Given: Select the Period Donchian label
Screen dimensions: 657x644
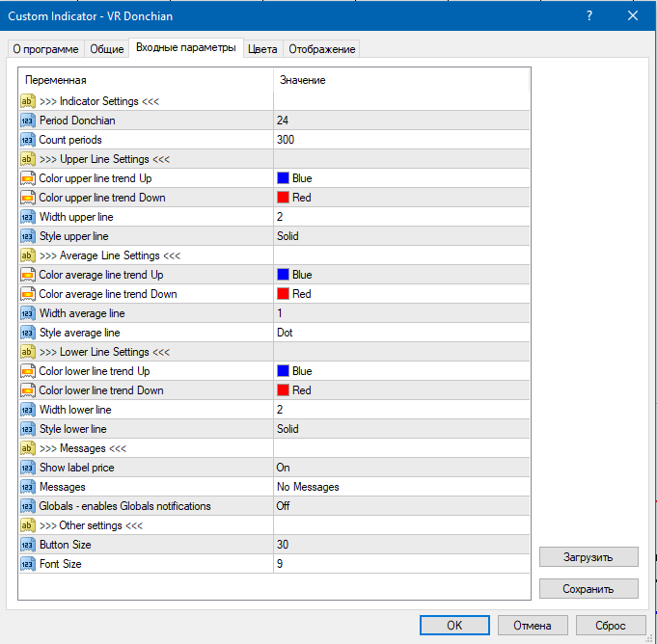Looking at the screenshot, I should tap(77, 121).
